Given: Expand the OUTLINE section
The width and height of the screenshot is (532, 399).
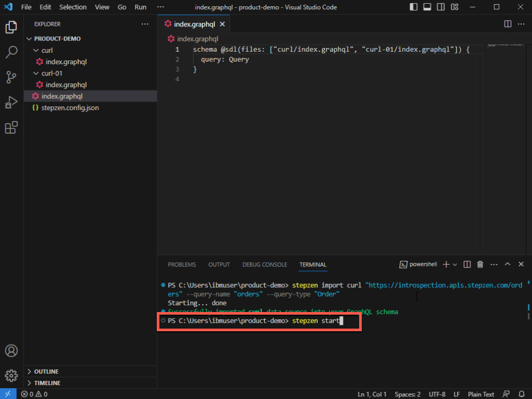Looking at the screenshot, I should click(x=46, y=372).
